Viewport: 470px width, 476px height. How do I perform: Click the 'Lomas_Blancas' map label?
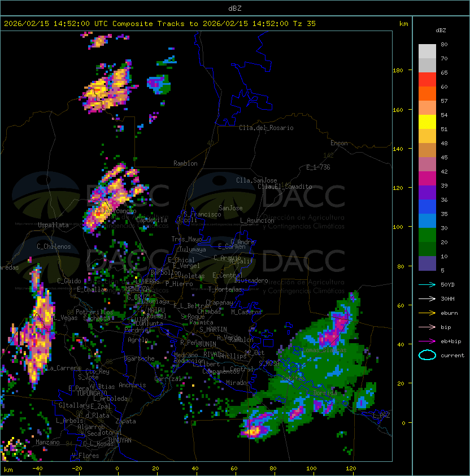pyautogui.click(x=324, y=350)
